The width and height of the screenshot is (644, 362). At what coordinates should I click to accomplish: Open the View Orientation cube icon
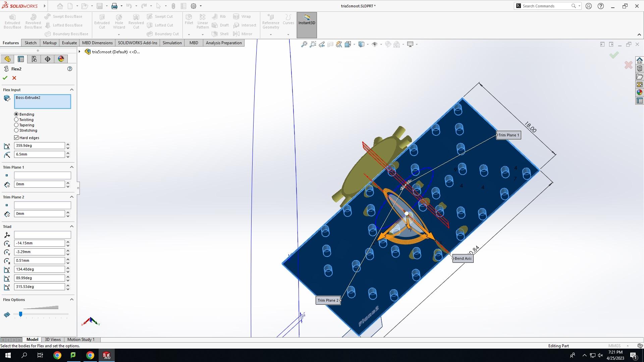point(348,44)
